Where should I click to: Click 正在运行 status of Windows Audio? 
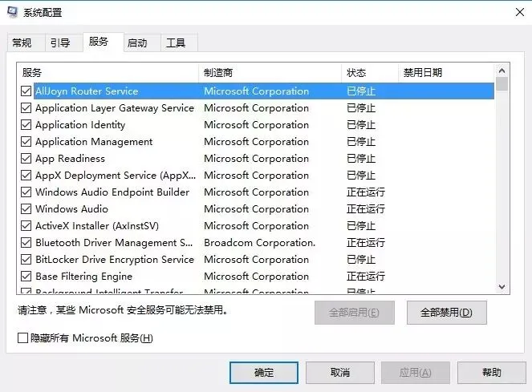366,209
